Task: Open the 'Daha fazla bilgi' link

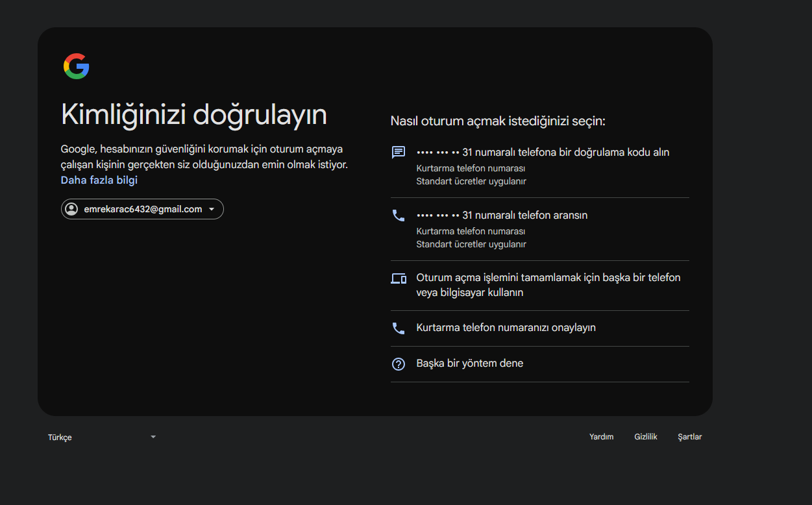Action: click(99, 180)
